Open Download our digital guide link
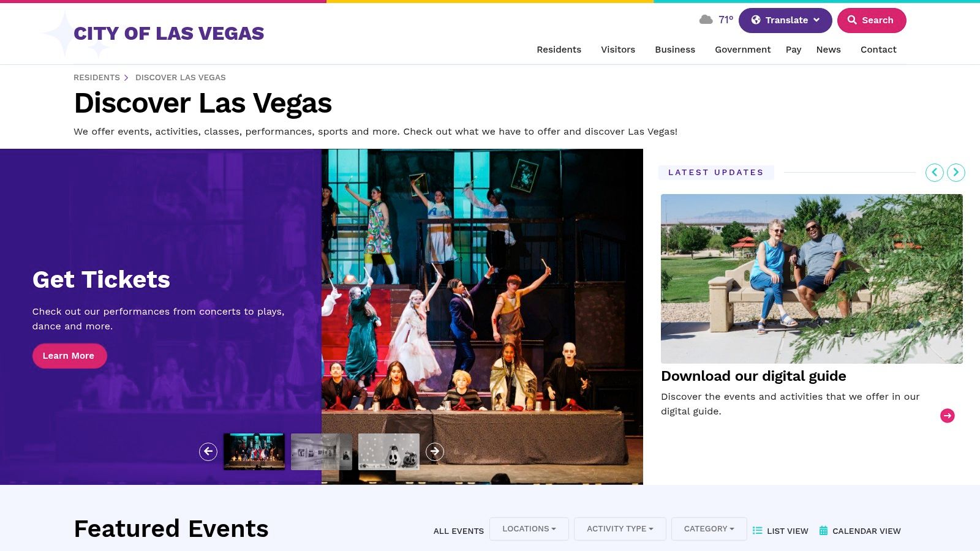 [x=753, y=376]
